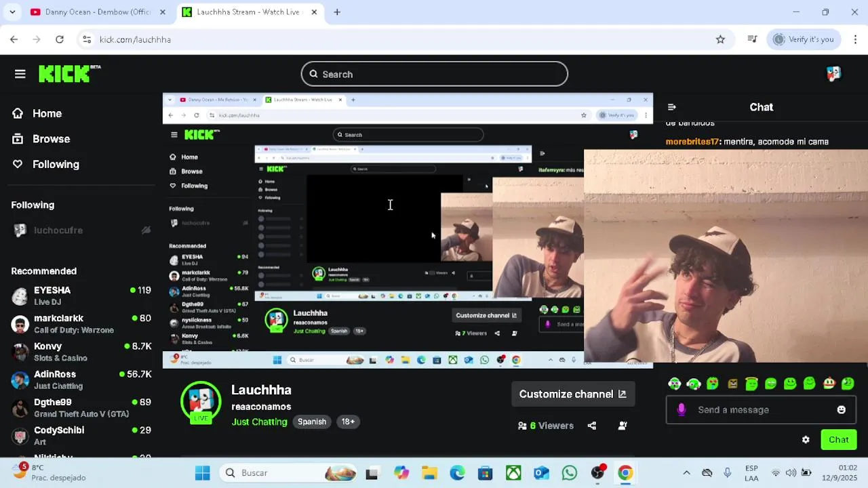Open Windows Start menu
Image resolution: width=868 pixels, height=488 pixels.
pos(202,472)
